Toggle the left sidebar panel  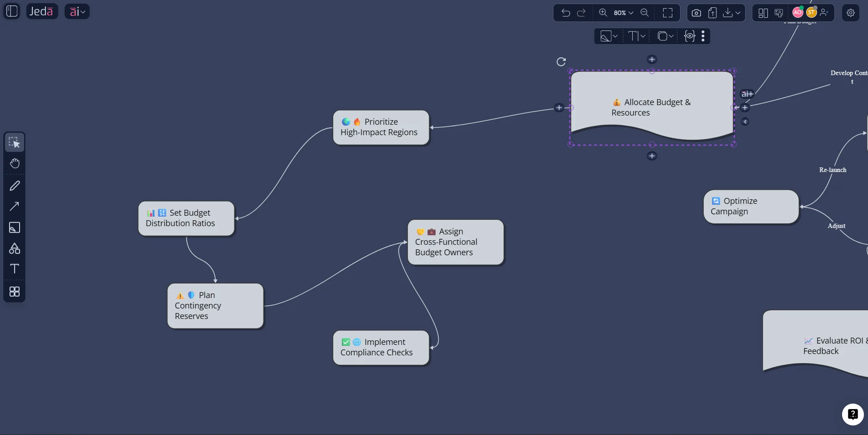(x=11, y=11)
